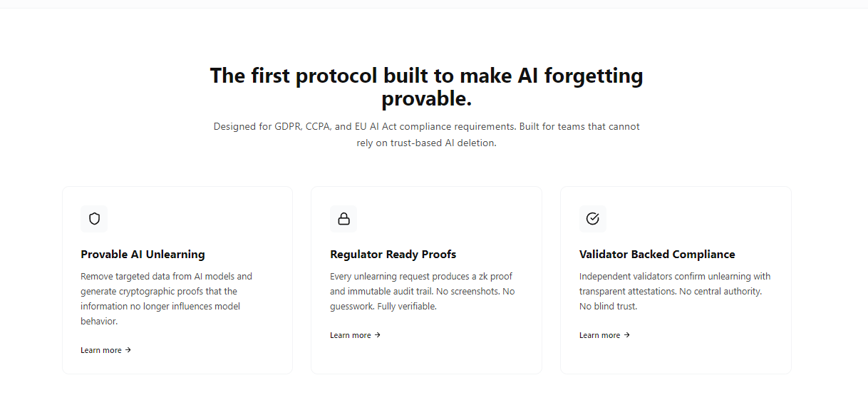Click the description text about zk proof audit trail
Viewport: 868px width, 415px height.
point(422,291)
